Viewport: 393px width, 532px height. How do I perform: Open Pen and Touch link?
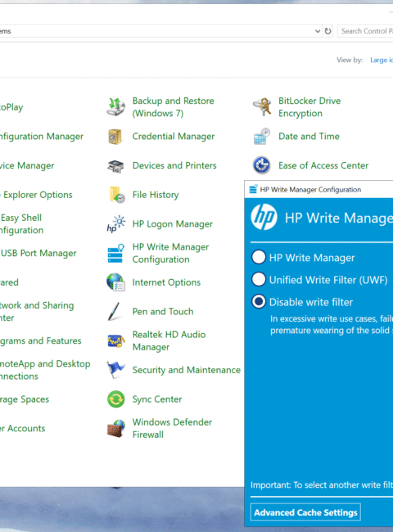[x=163, y=312]
